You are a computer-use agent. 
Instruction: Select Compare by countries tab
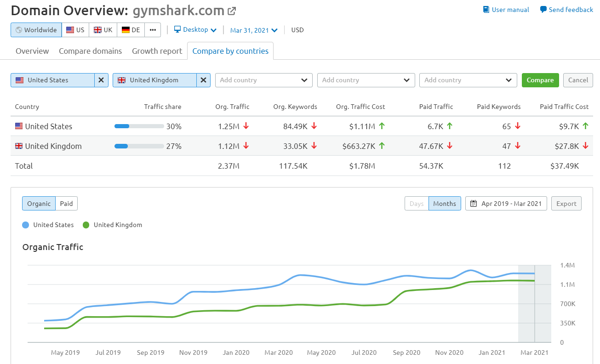[230, 51]
